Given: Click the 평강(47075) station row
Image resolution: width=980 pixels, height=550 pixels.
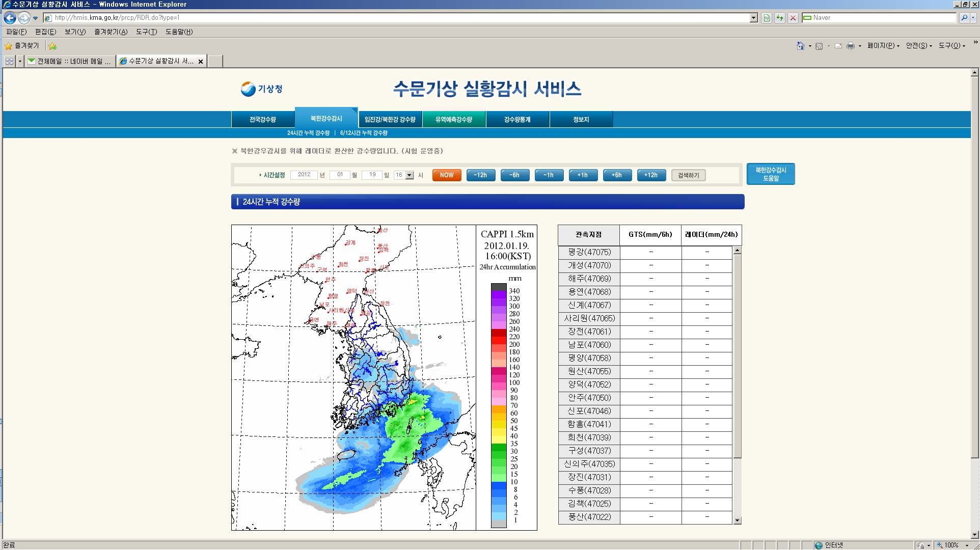Looking at the screenshot, I should (645, 252).
